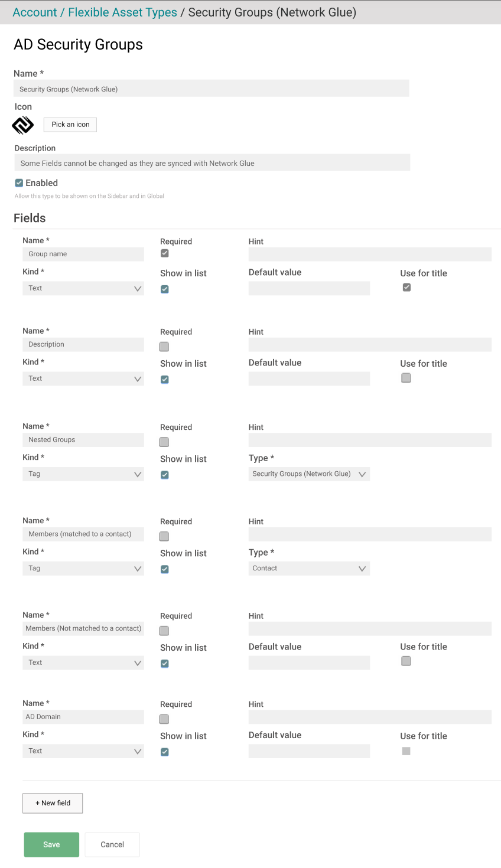The image size is (501, 868).
Task: Open the Security Groups (Network Glue) Type dropdown
Action: [309, 474]
